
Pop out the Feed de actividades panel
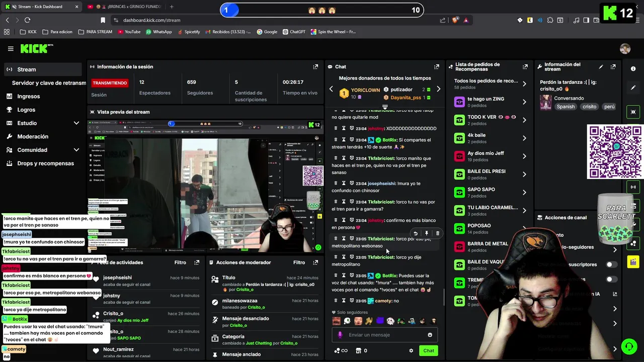[x=197, y=262]
